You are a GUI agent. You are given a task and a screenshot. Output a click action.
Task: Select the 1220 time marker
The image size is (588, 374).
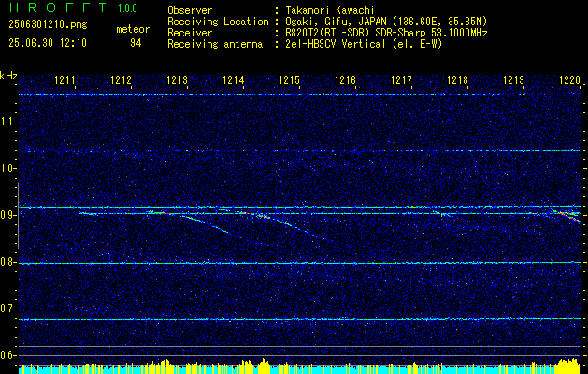click(x=569, y=79)
